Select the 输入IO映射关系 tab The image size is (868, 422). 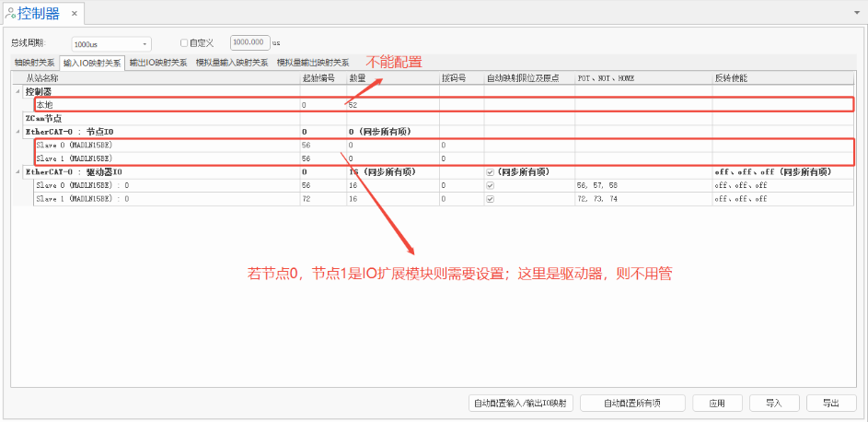pos(92,63)
